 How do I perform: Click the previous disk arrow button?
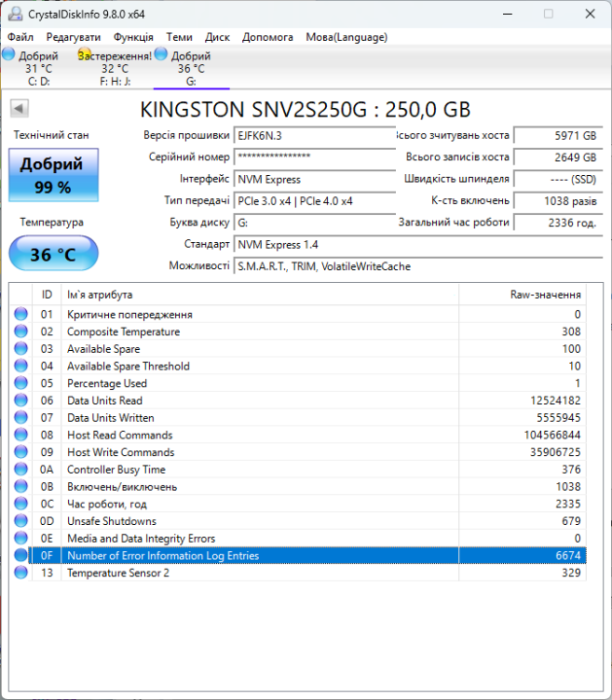[x=18, y=108]
